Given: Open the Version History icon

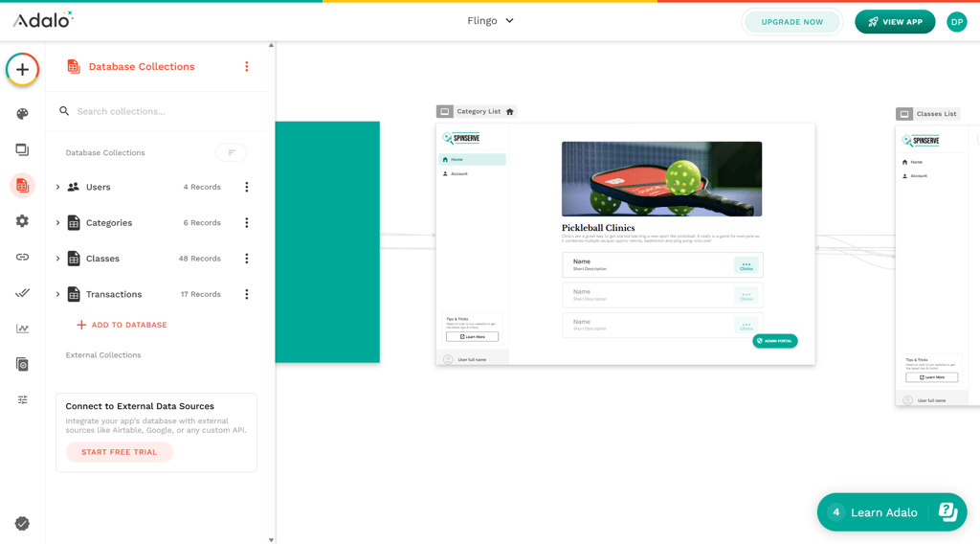Looking at the screenshot, I should (x=23, y=364).
